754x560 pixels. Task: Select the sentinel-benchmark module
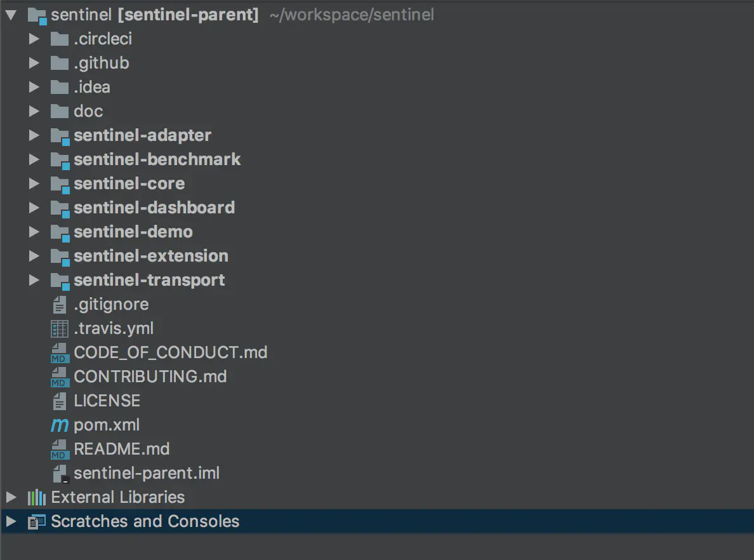[x=157, y=159]
